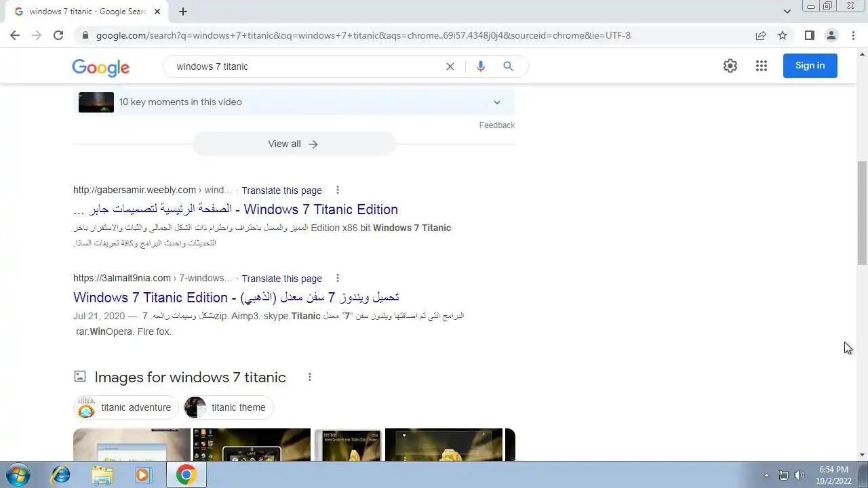The width and height of the screenshot is (868, 488).
Task: Go back to the previous page
Action: click(x=15, y=35)
